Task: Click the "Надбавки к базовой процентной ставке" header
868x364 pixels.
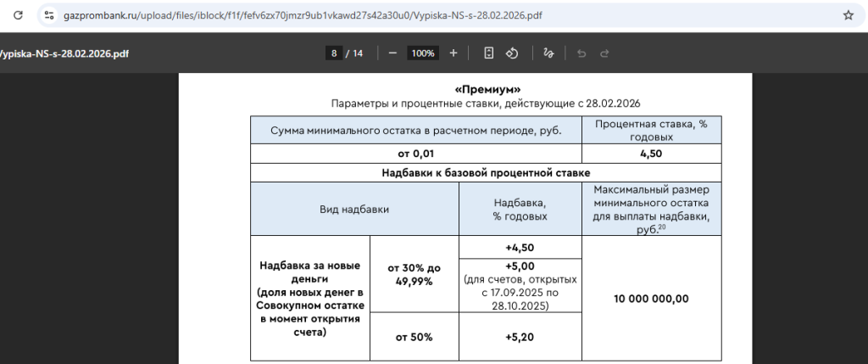Action: pyautogui.click(x=486, y=173)
